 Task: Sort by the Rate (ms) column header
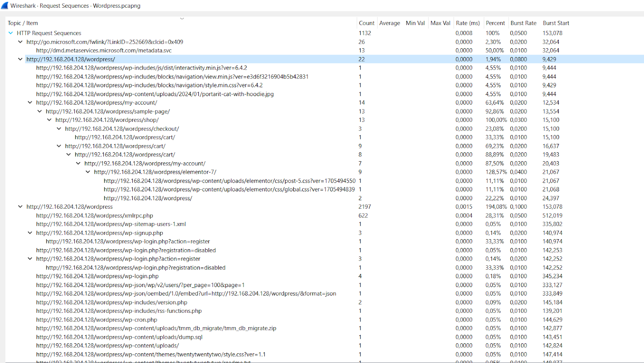[468, 23]
